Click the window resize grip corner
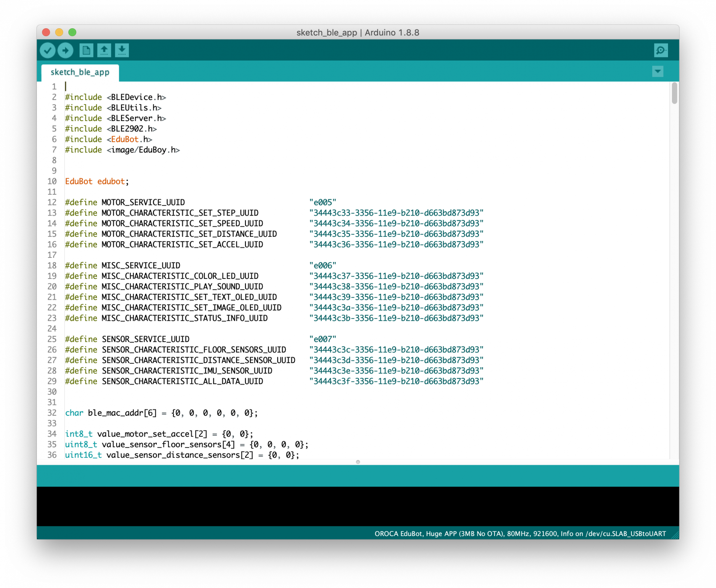 click(x=675, y=535)
